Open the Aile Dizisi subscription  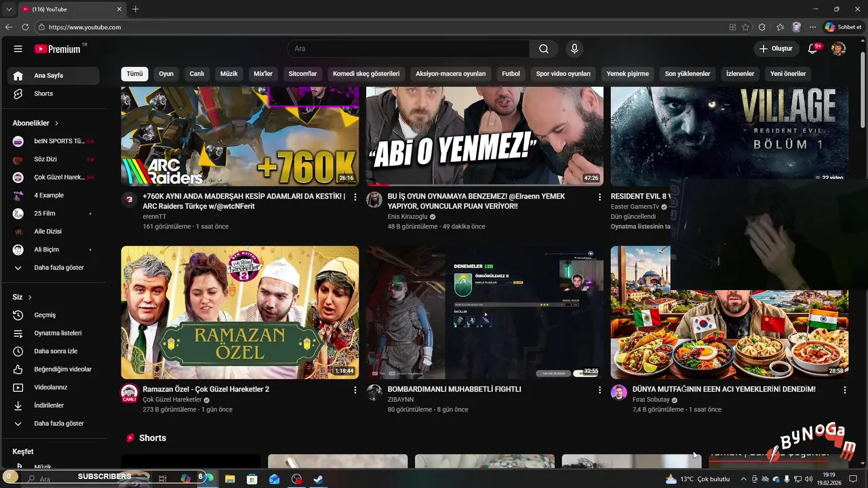tap(54, 231)
